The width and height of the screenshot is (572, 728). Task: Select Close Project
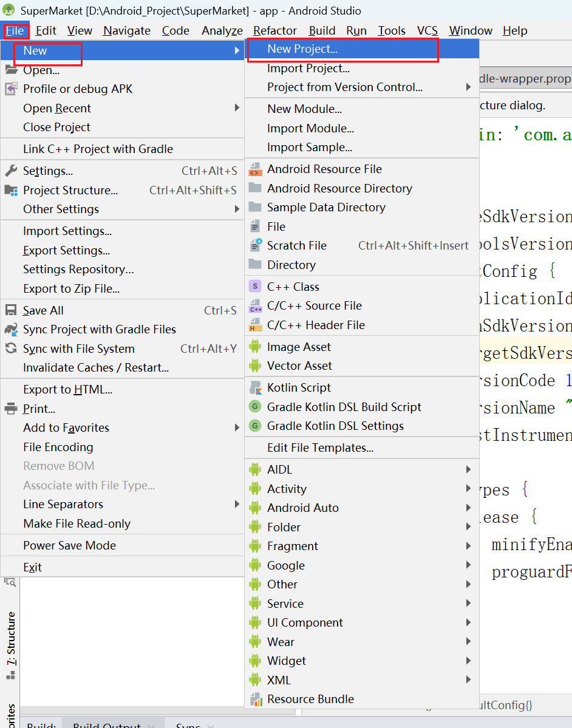point(123,128)
